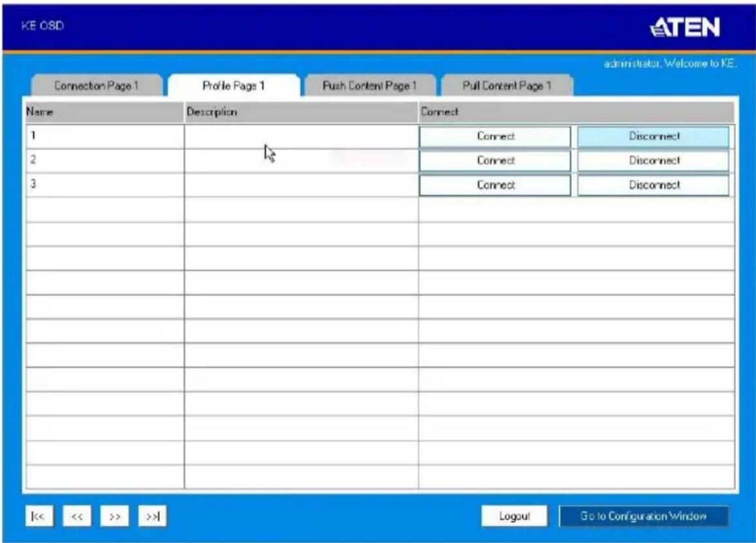Select profile name 3 row
The image size is (756, 543).
(104, 185)
